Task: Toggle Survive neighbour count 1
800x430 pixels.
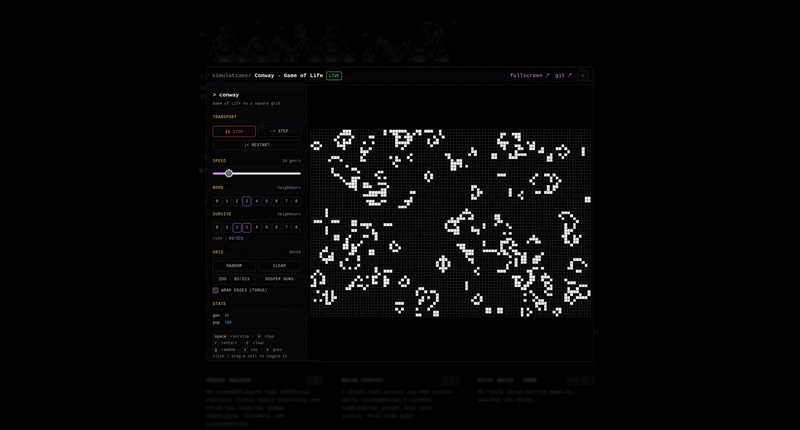Action: (x=227, y=227)
